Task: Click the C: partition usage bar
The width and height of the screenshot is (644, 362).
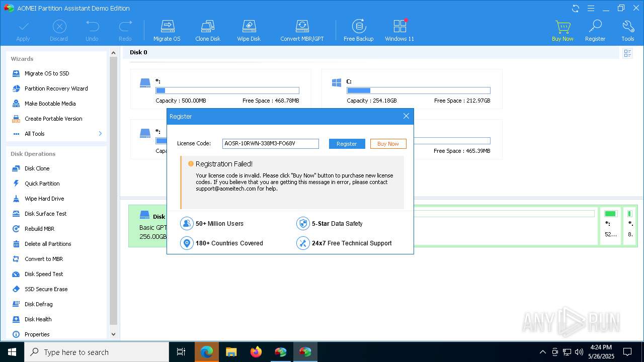Action: click(x=418, y=90)
